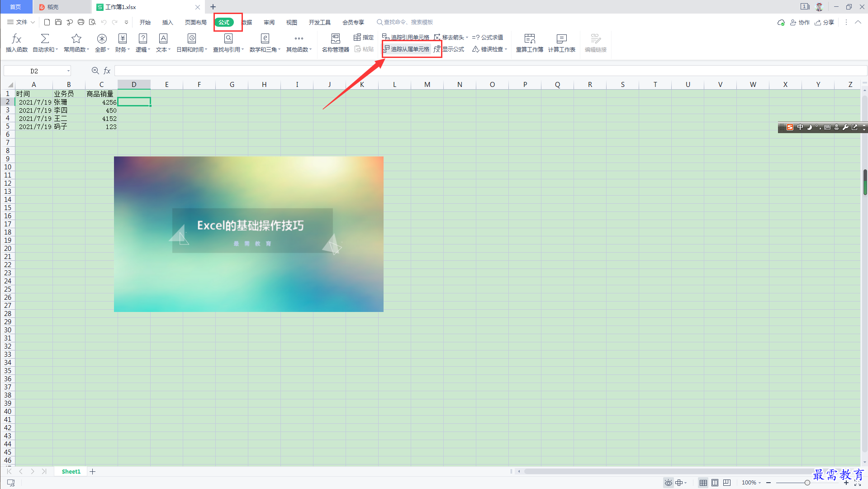The width and height of the screenshot is (868, 489).
Task: Click the 公式求值 button
Action: click(x=488, y=38)
